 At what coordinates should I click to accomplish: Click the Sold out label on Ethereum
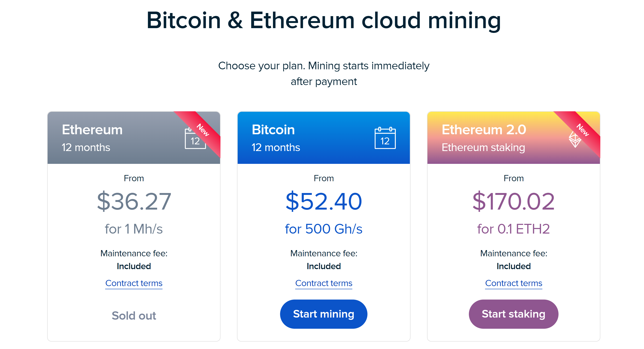click(x=134, y=315)
